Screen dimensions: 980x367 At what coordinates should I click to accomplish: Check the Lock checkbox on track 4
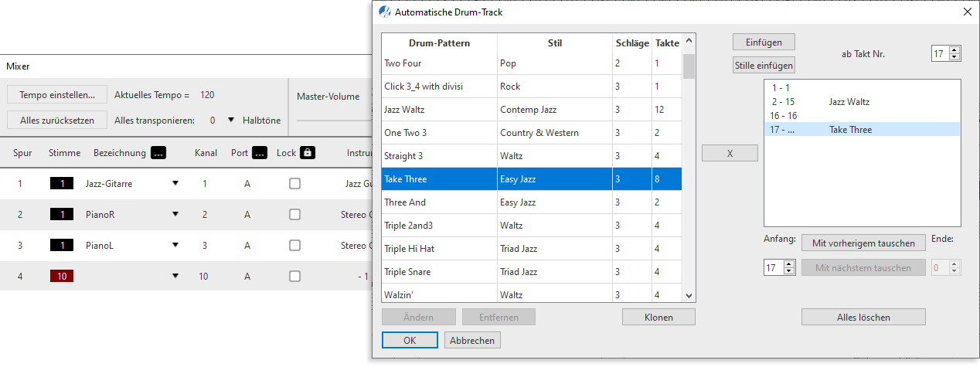pos(294,276)
